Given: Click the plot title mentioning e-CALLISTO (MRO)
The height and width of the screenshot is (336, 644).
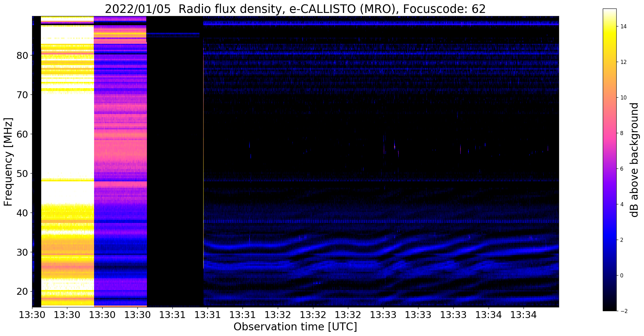Looking at the screenshot, I should pyautogui.click(x=295, y=9).
